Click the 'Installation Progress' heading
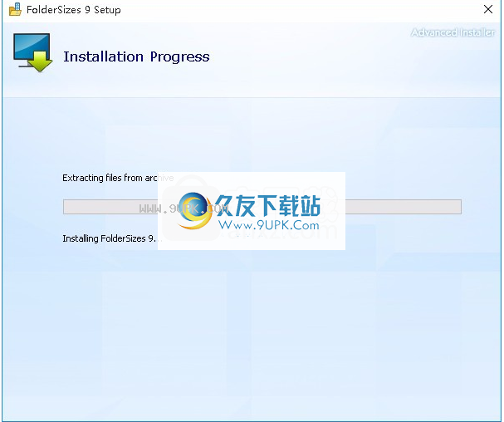Viewport: 504px width, 422px height. pyautogui.click(x=136, y=57)
